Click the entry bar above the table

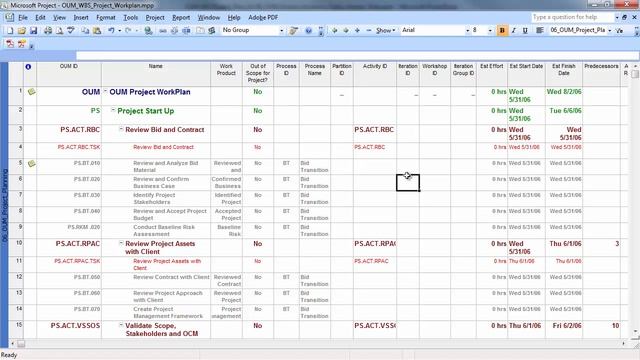tap(357, 56)
